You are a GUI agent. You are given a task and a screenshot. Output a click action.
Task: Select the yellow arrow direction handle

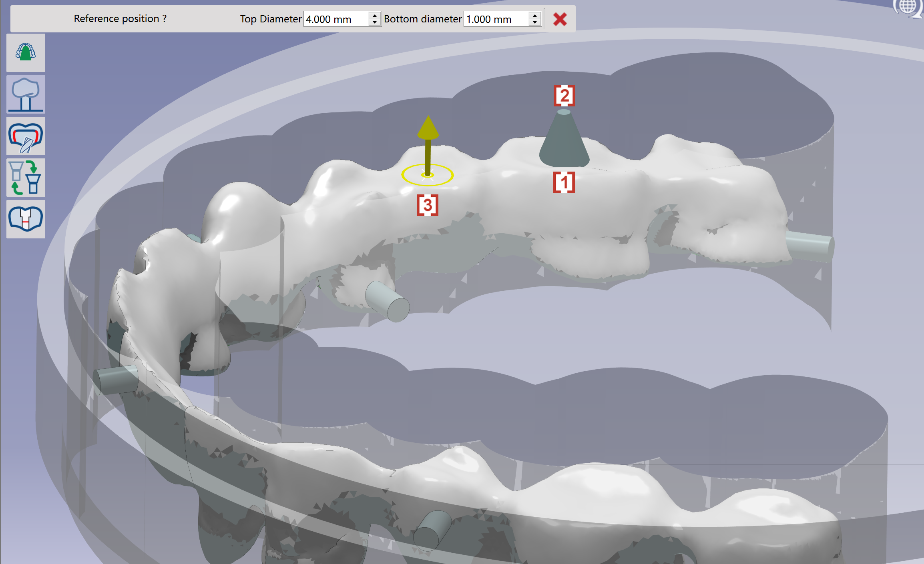428,145
